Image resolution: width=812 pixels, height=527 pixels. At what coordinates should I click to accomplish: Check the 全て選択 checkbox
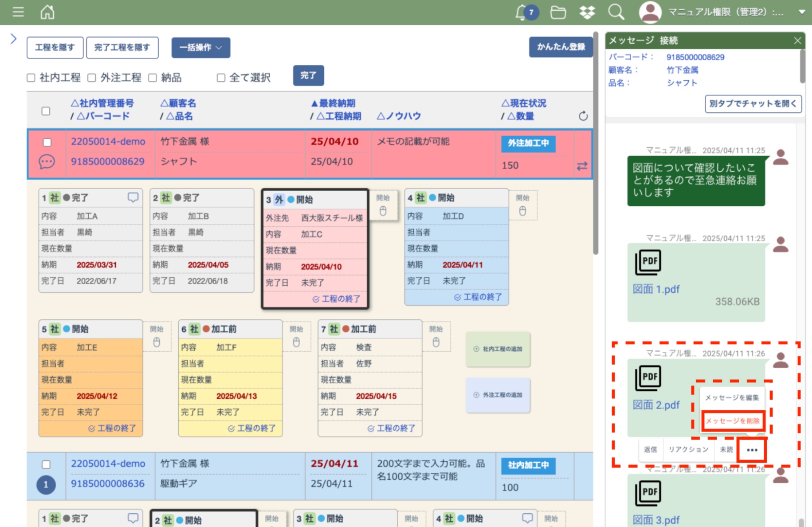point(221,78)
